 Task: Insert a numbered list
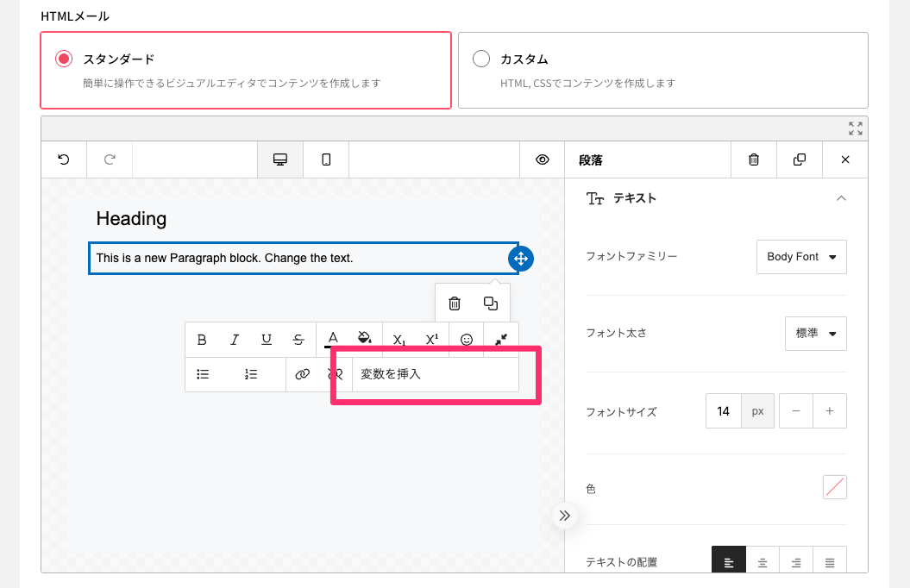coord(251,374)
